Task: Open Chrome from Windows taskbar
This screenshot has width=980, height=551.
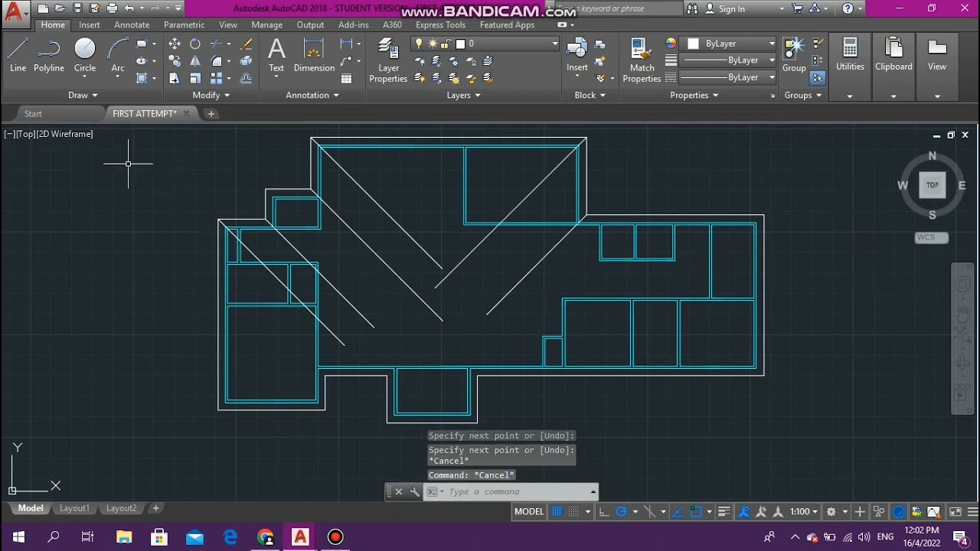Action: (x=265, y=536)
